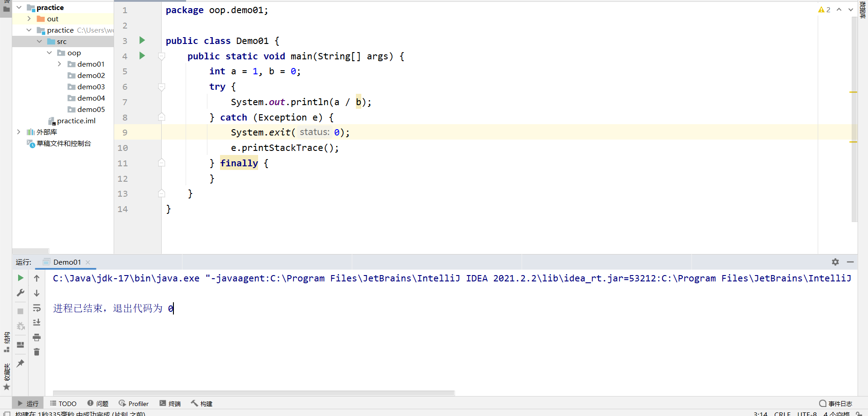868x416 pixels.
Task: Click the stop process square icon
Action: pyautogui.click(x=20, y=311)
